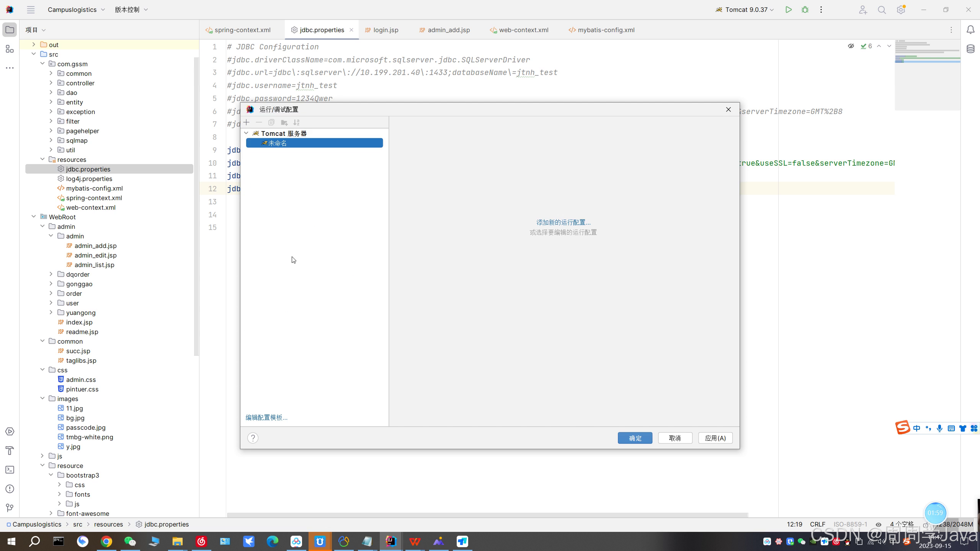Toggle the reader mode eye icon in the editor
Screen dimensions: 980x551
(851, 46)
